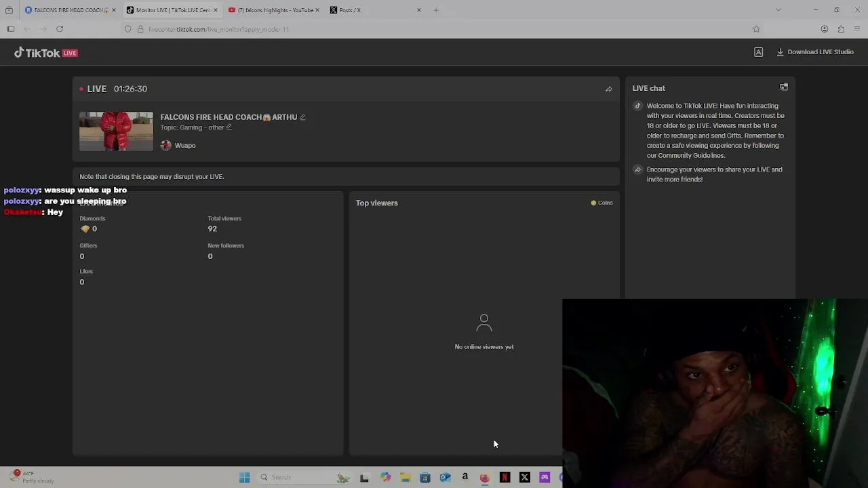Open Amazon from taskbar
The image size is (868, 488).
pyautogui.click(x=465, y=477)
